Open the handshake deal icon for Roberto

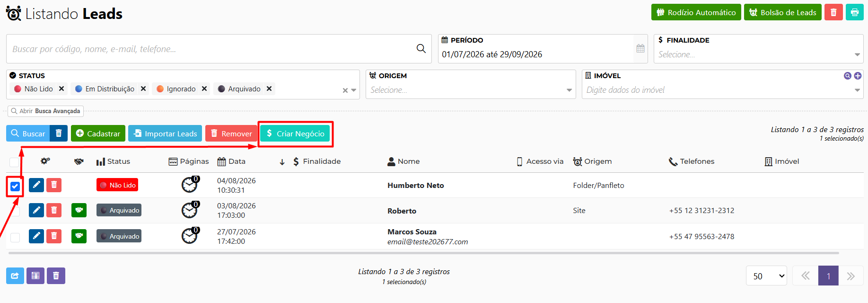pyautogui.click(x=79, y=210)
